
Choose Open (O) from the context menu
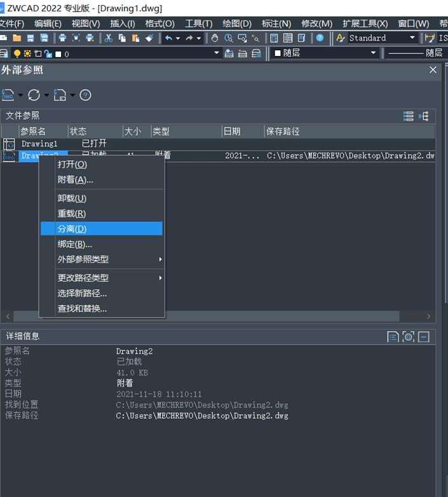click(x=102, y=165)
